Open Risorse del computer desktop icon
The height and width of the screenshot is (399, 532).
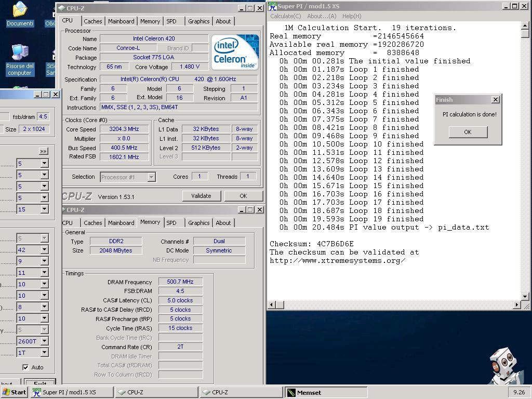coord(20,60)
